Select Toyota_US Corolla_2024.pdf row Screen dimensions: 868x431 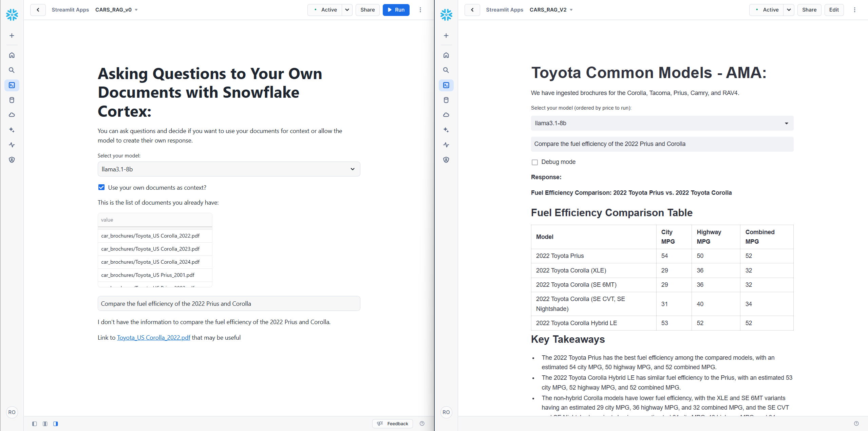coord(155,262)
